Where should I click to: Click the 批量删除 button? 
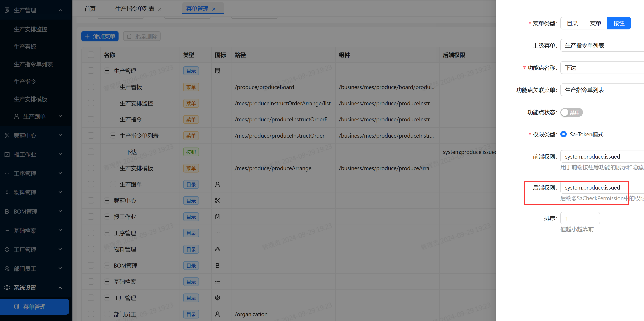click(x=142, y=36)
